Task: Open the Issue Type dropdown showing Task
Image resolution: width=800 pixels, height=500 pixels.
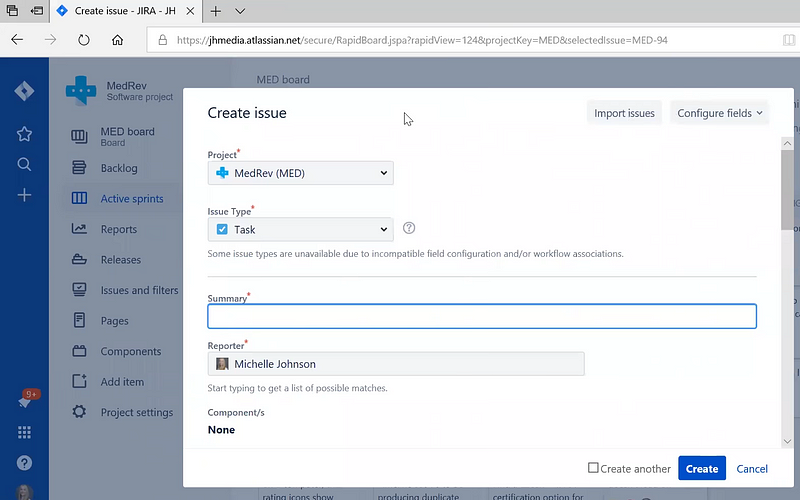Action: (301, 230)
